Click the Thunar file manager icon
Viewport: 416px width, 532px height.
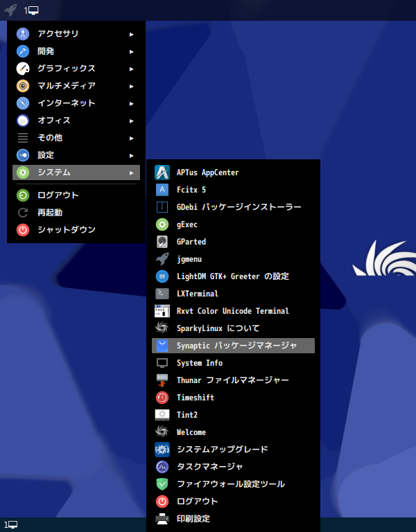pos(162,380)
